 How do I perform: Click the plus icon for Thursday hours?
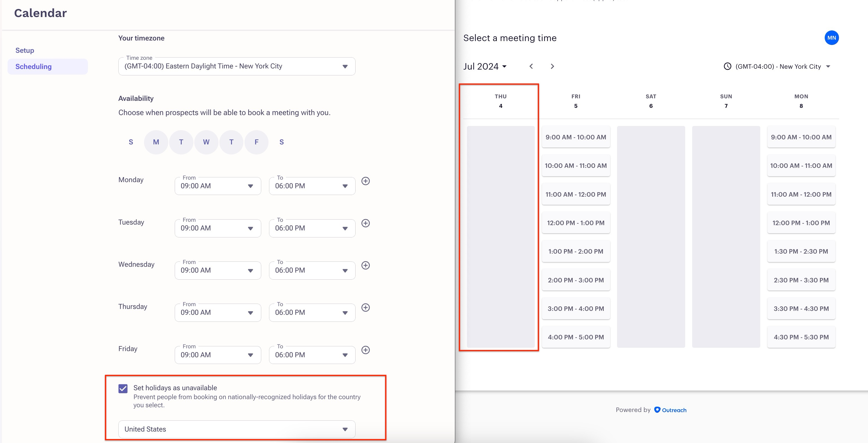(365, 308)
